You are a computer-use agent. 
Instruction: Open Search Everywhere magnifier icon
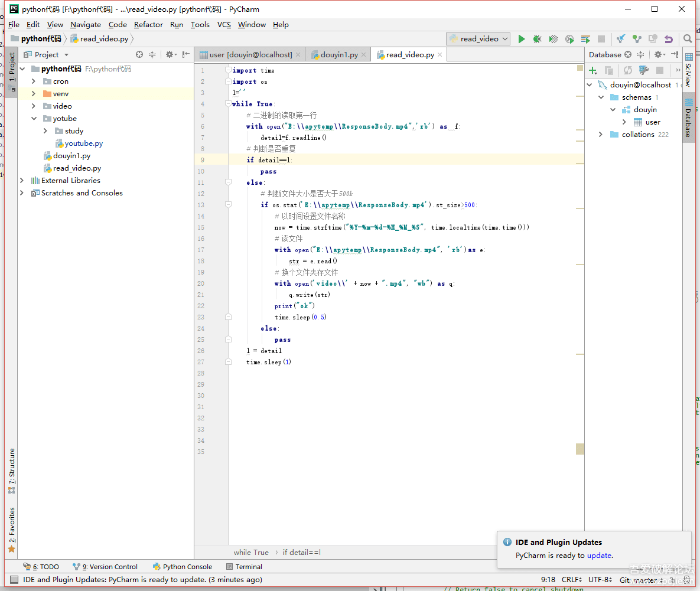tap(688, 39)
